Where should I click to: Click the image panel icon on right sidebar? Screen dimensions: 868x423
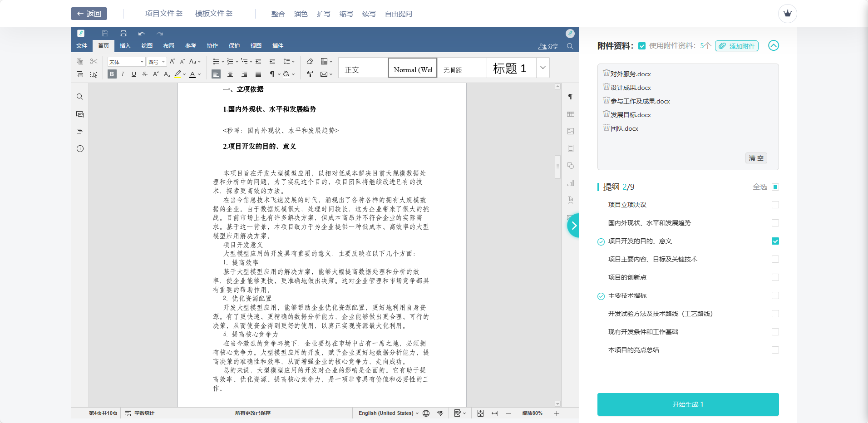tap(571, 131)
